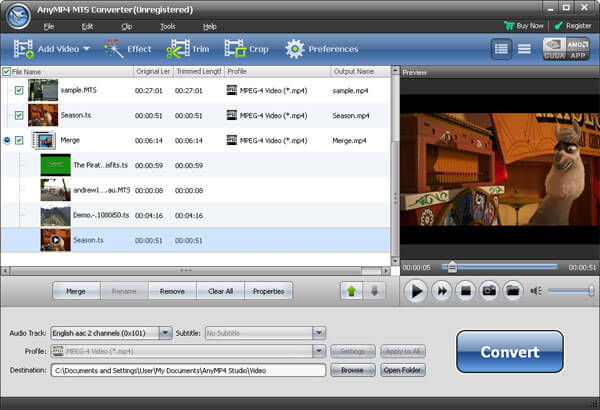Viewport: 600px width, 410px height.
Task: Click the Profile column header
Action: point(277,72)
